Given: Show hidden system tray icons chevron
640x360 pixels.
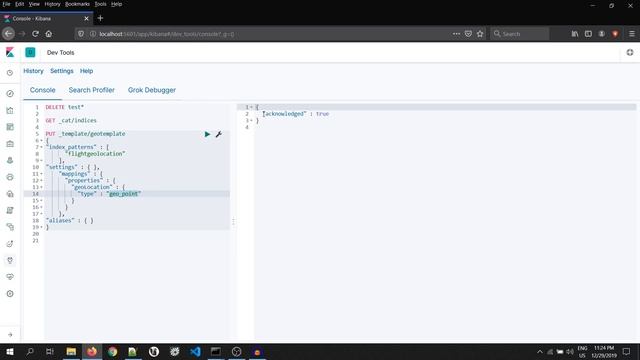Looking at the screenshot, I should [540, 351].
